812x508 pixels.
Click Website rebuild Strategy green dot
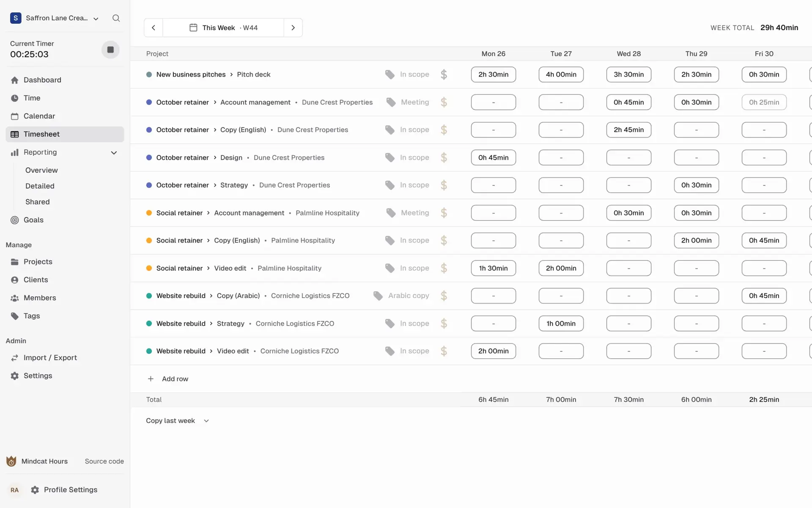(149, 323)
